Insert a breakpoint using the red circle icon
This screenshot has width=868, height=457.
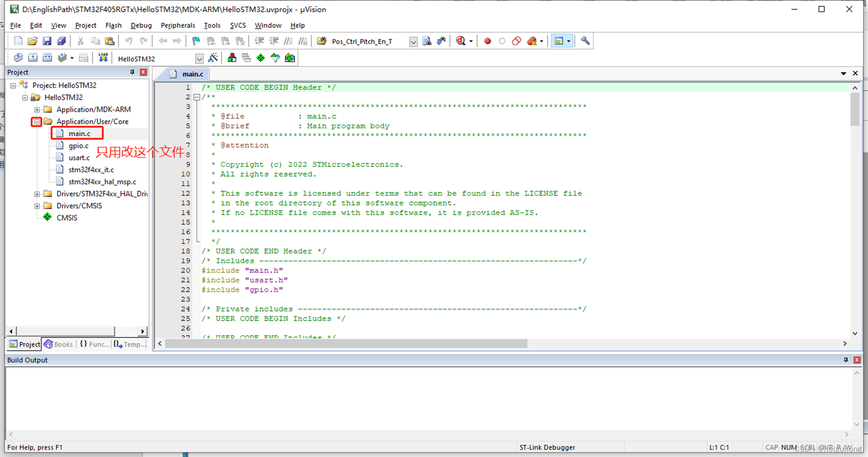pyautogui.click(x=488, y=41)
